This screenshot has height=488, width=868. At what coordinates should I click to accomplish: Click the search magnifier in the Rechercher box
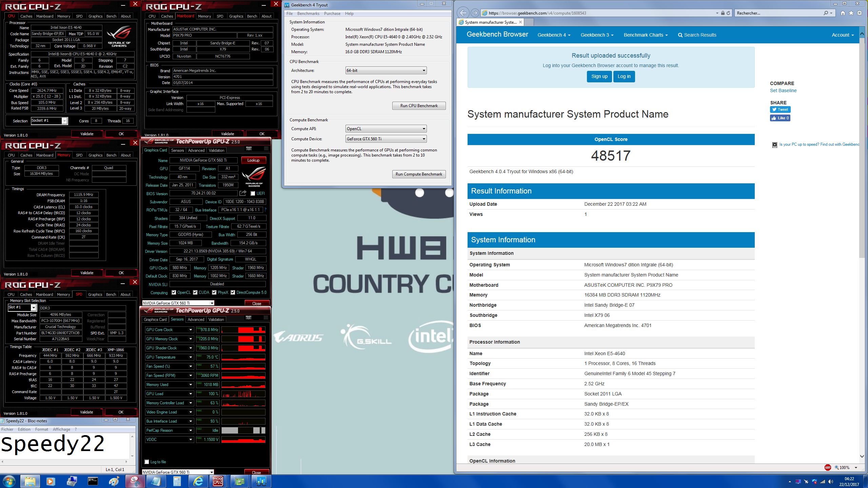pos(826,13)
